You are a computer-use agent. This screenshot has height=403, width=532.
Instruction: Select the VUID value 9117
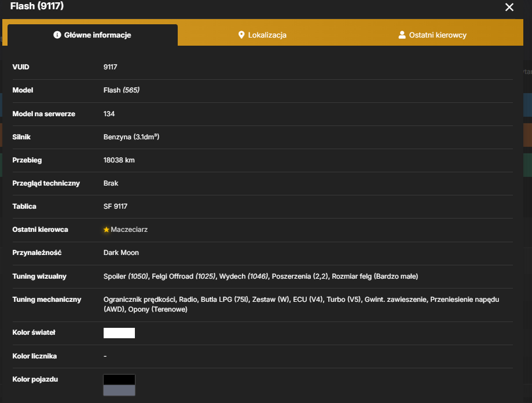pos(110,66)
